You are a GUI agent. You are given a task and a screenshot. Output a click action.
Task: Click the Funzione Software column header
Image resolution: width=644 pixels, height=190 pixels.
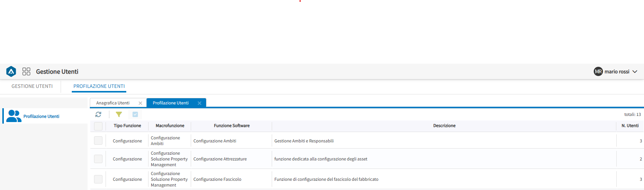click(232, 126)
